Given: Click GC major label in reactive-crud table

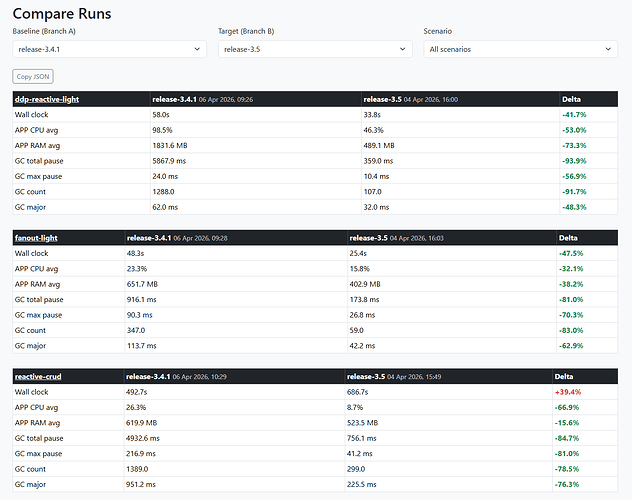Looking at the screenshot, I should [x=30, y=484].
